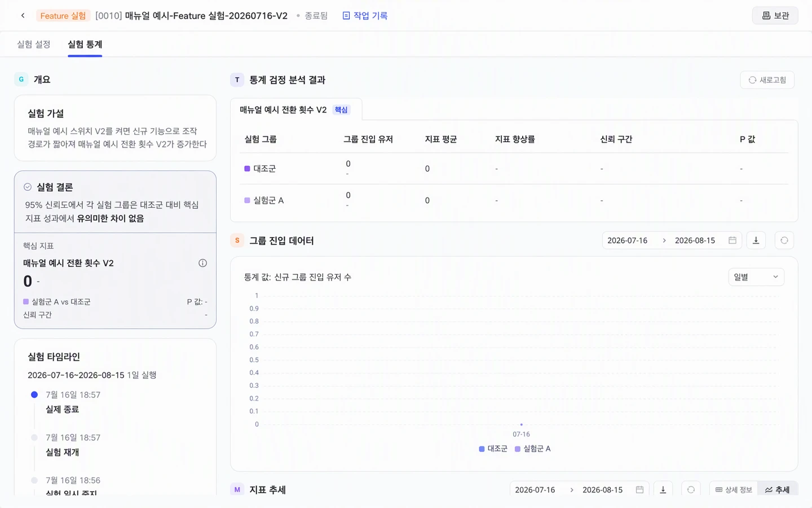This screenshot has width=812, height=508.
Task: Select the 실험 통계 tab
Action: 85,44
